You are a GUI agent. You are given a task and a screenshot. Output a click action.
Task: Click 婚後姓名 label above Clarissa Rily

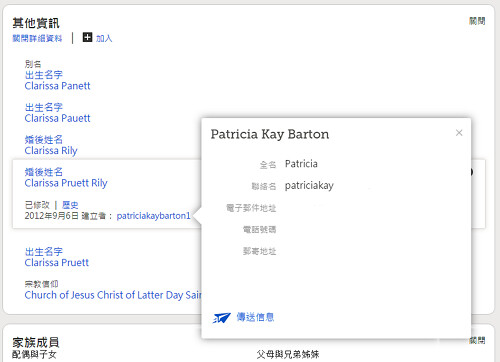pos(44,139)
